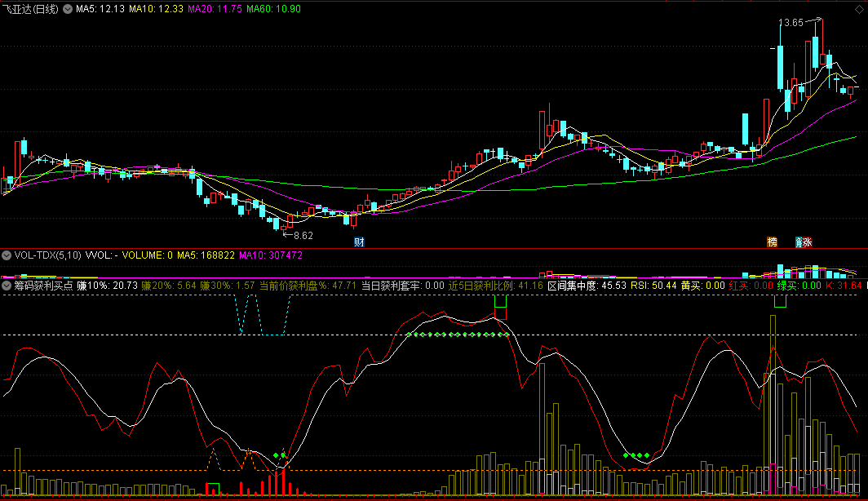
Task: Click the RSI: 50.44 readout
Action: (653, 286)
